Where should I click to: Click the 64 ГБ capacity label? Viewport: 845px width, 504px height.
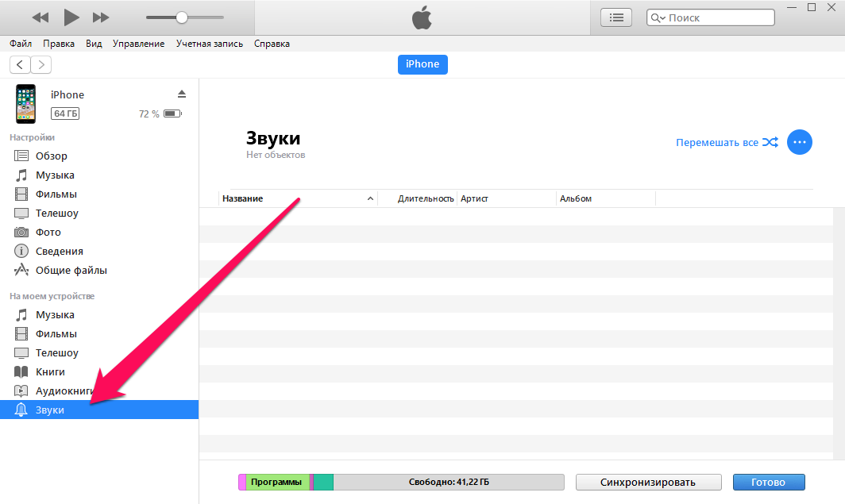click(x=65, y=113)
